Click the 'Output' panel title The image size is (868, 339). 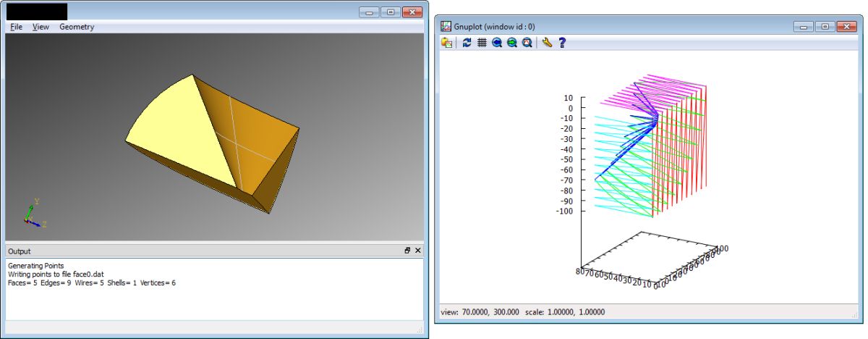(x=20, y=251)
